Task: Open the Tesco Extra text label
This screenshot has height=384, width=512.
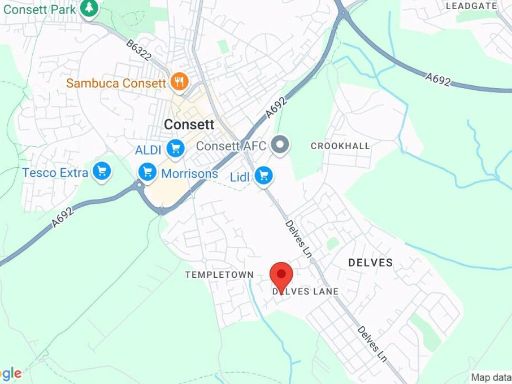Action: click(55, 173)
